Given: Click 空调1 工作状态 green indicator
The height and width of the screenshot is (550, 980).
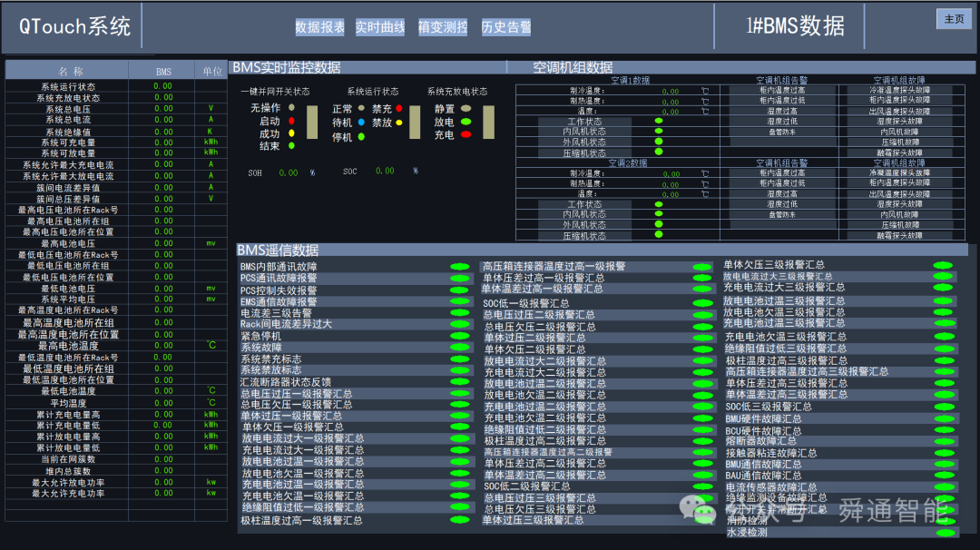Looking at the screenshot, I should [658, 120].
